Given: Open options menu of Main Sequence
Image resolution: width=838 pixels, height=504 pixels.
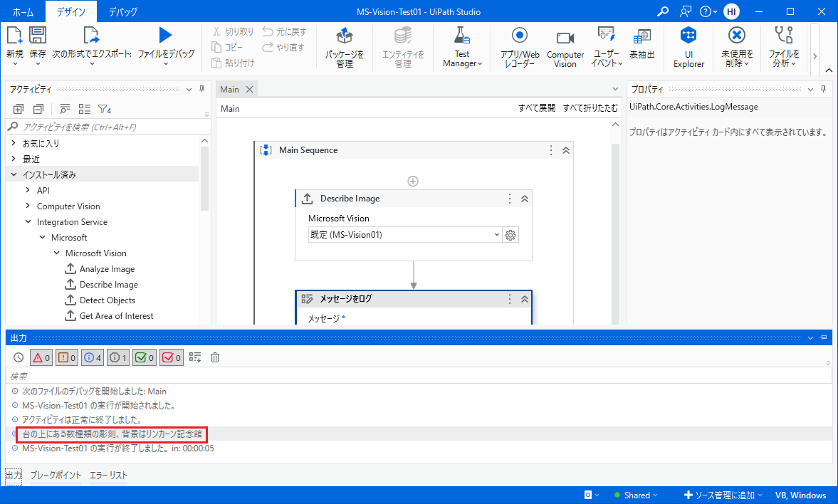Looking at the screenshot, I should click(550, 150).
